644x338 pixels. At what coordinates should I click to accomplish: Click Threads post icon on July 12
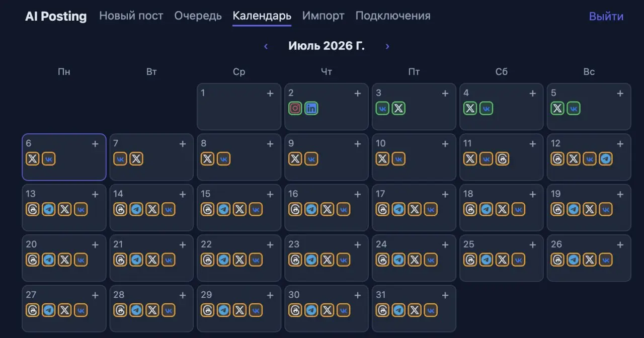coord(558,159)
